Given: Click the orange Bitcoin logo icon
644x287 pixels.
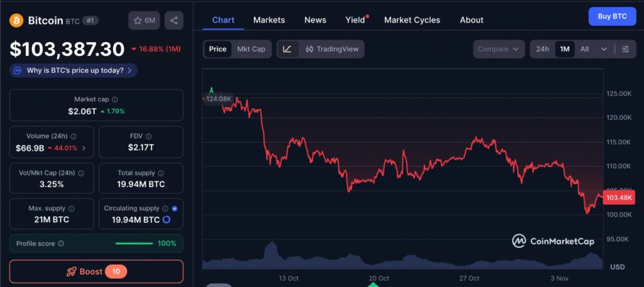Looking at the screenshot, I should [16, 21].
